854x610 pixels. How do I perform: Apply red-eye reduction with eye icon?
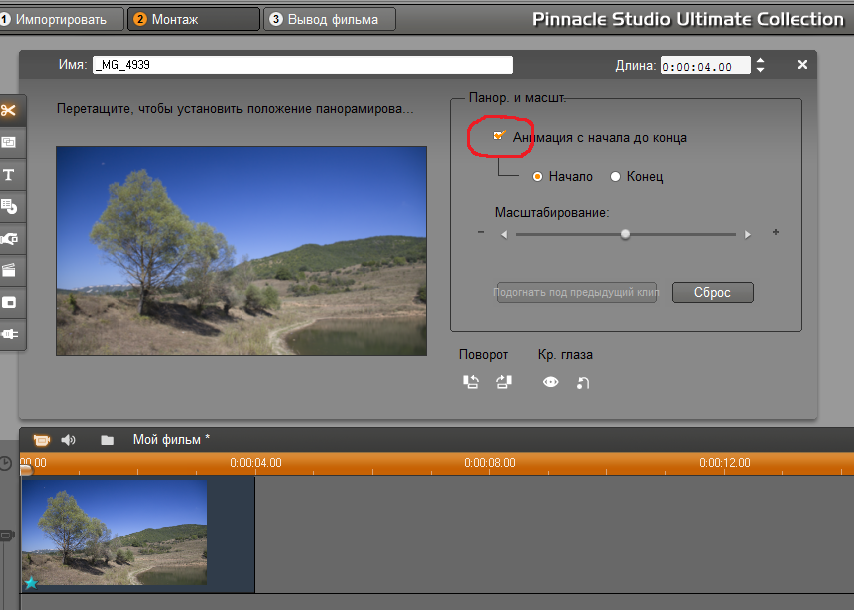(x=551, y=382)
